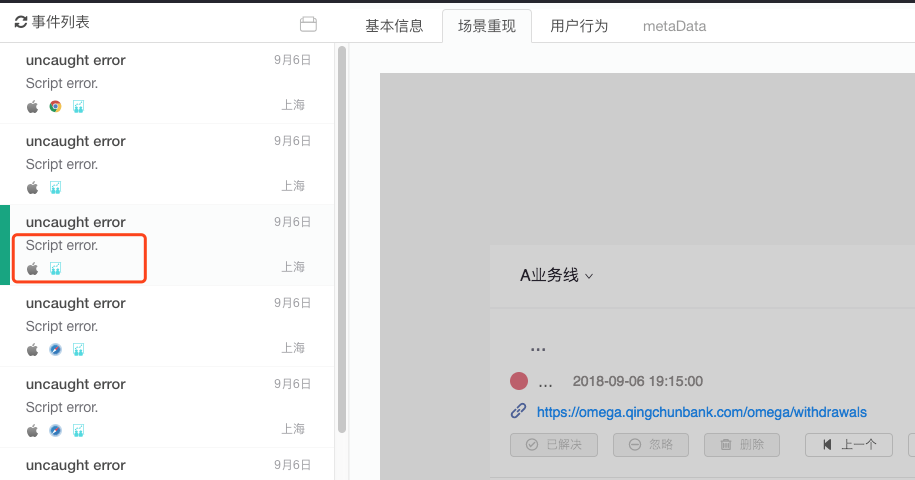
Task: Open the 用户行为 tab
Action: [579, 26]
